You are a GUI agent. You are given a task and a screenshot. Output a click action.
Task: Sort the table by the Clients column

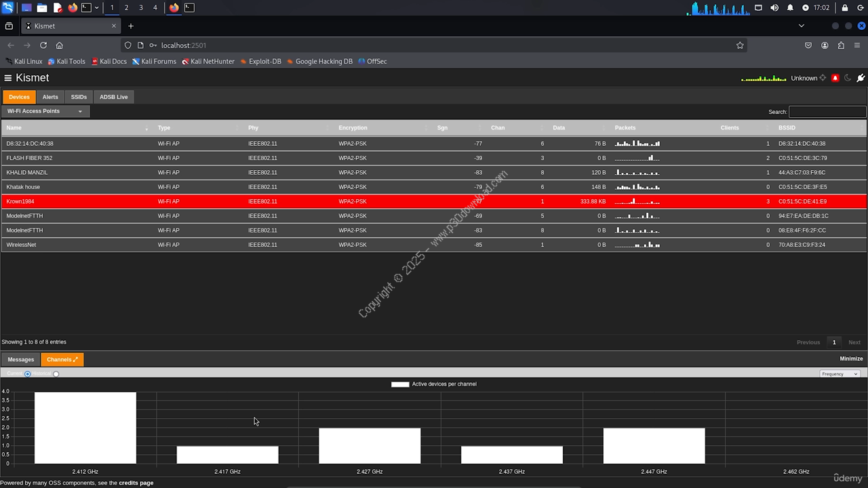tap(744, 127)
